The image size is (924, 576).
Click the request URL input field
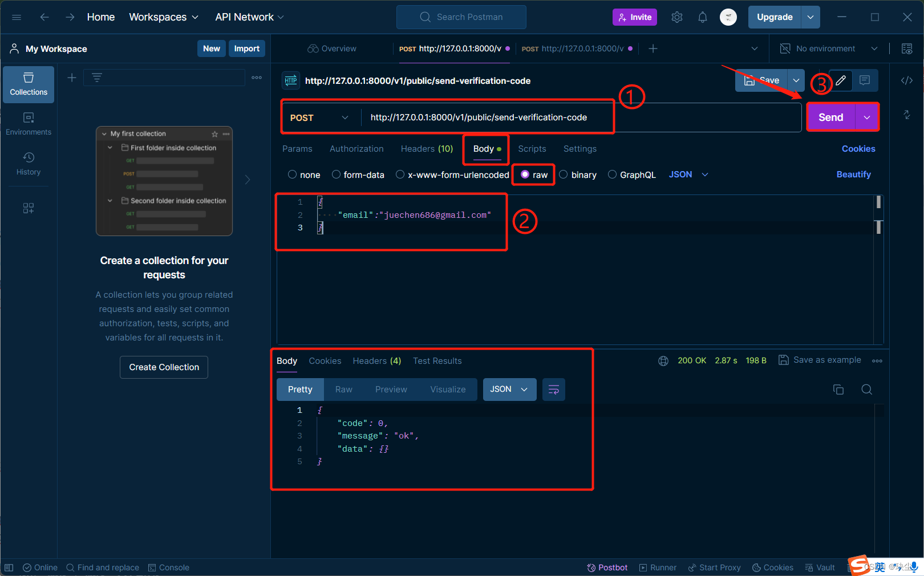(x=580, y=117)
